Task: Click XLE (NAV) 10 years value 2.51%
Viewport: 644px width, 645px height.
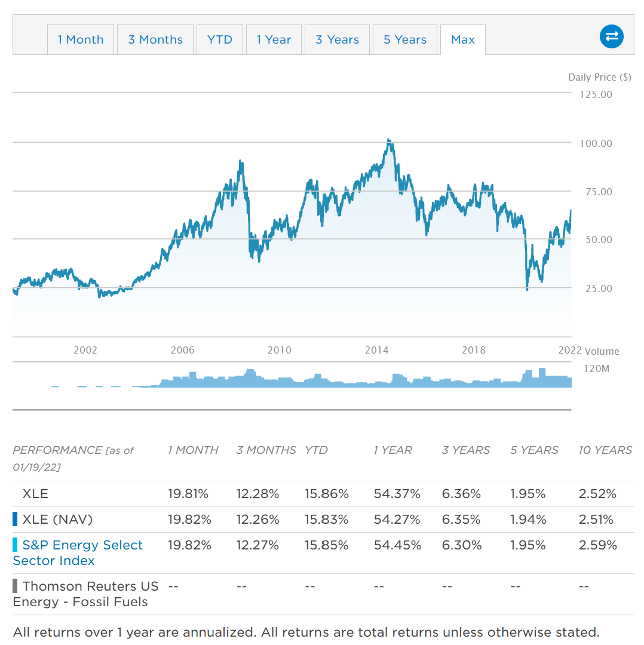Action: click(596, 520)
